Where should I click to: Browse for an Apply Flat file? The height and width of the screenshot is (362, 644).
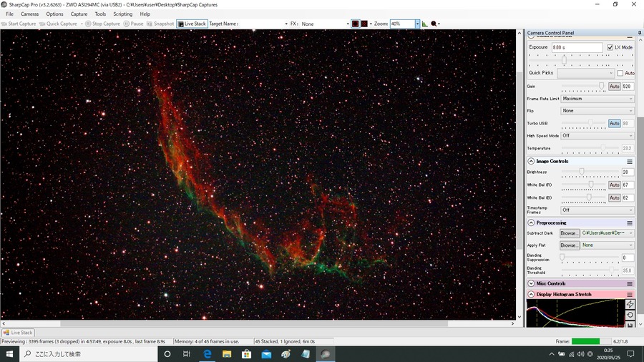570,245
